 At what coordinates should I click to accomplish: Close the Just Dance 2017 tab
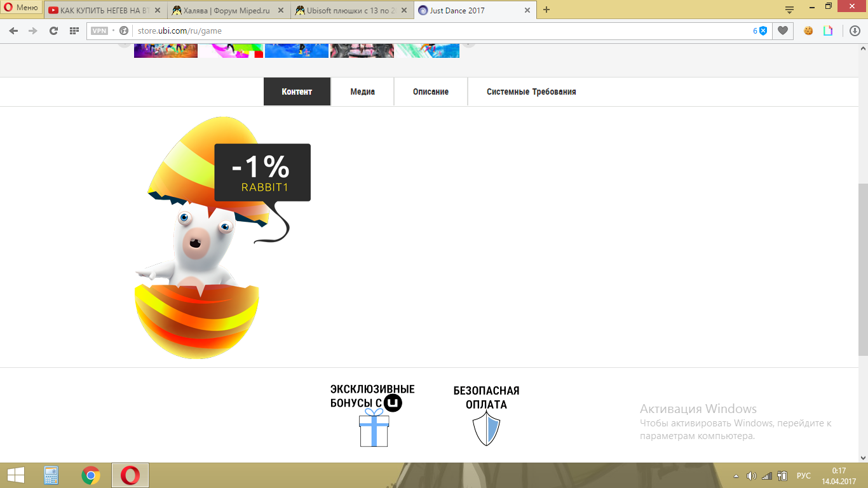coord(527,10)
